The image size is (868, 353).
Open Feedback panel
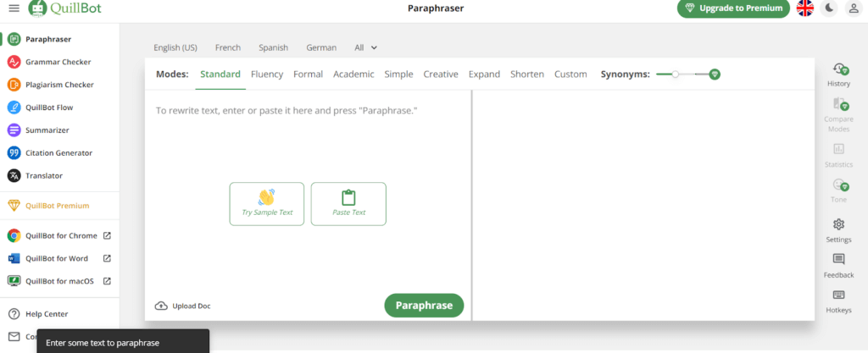838,266
